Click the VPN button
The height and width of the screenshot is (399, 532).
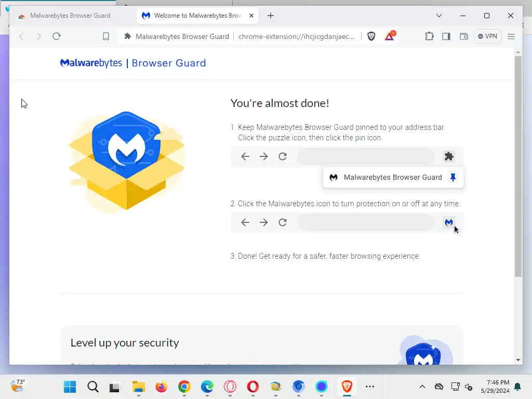487,36
